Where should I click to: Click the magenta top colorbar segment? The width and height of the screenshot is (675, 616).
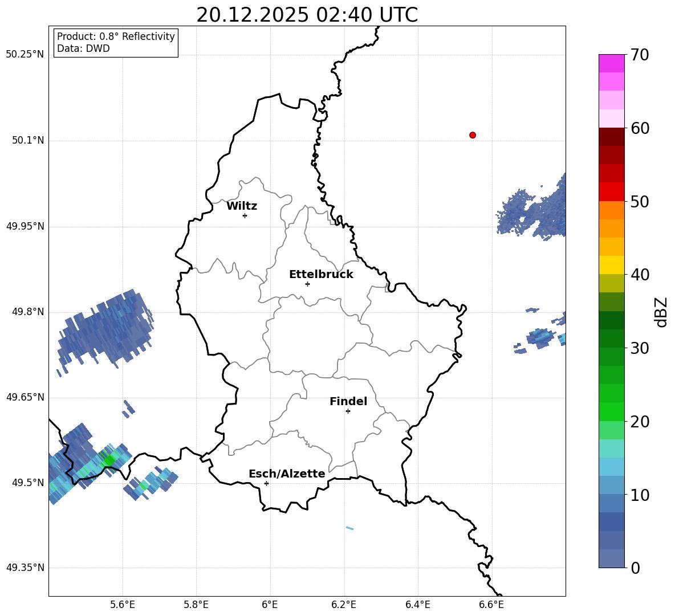[611, 63]
